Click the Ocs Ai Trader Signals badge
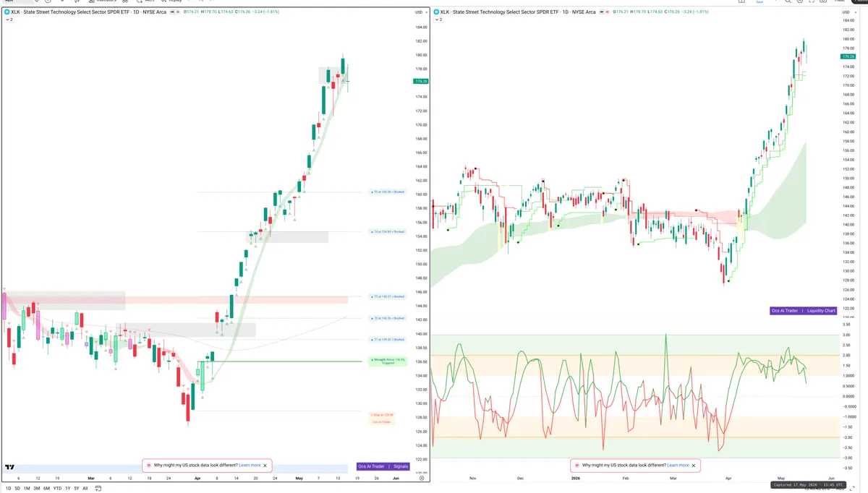 point(383,466)
